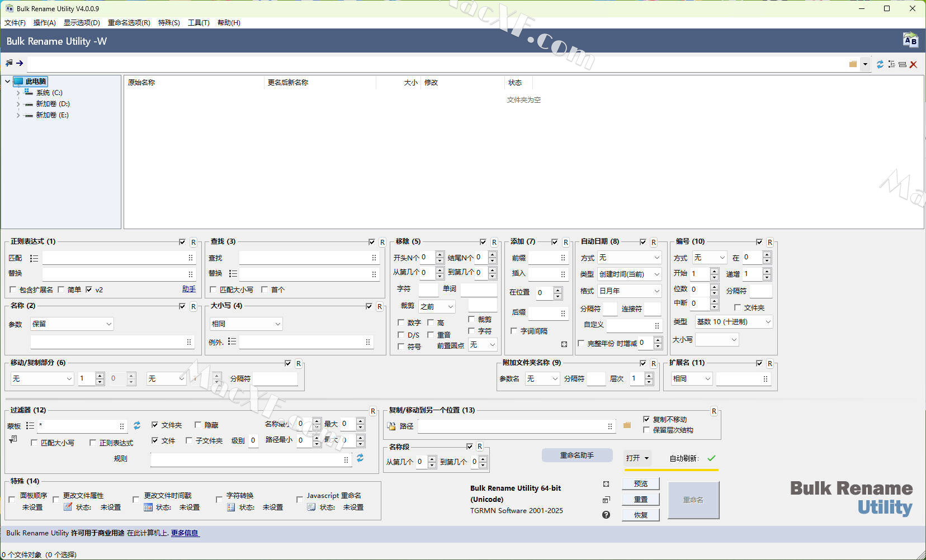Image resolution: width=926 pixels, height=560 pixels.
Task: Click the 恢复 button
Action: coord(641,515)
